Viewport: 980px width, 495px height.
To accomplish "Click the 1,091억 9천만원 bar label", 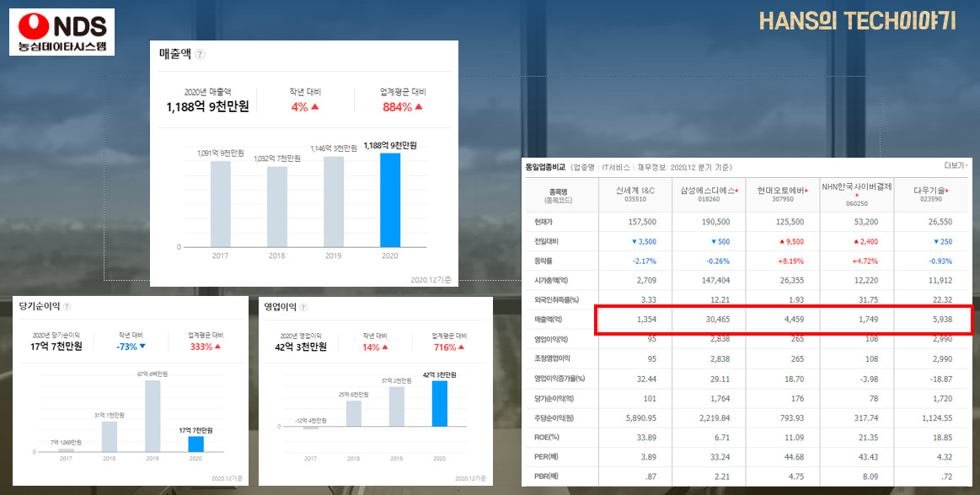I will click(x=221, y=153).
